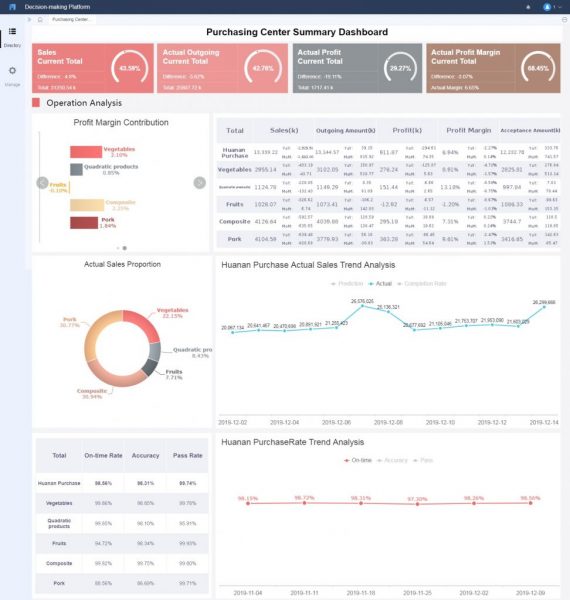Go to previous Profit Margin Contribution slide
Screen dimensions: 570x600
42,183
